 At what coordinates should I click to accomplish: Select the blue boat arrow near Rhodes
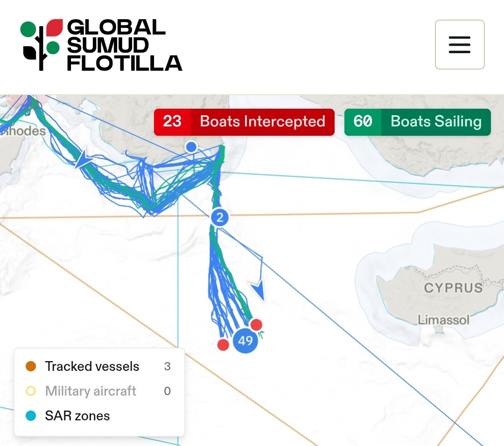coord(82,159)
